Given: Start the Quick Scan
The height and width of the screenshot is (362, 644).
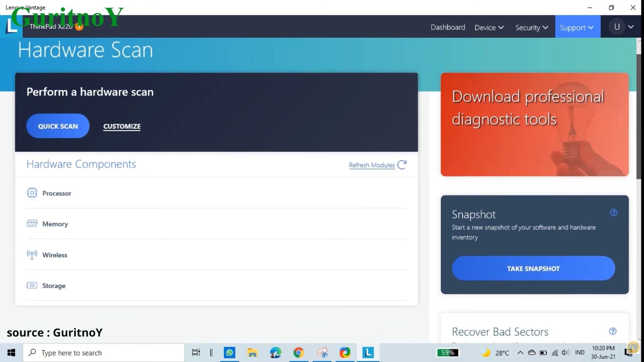Looking at the screenshot, I should (58, 126).
